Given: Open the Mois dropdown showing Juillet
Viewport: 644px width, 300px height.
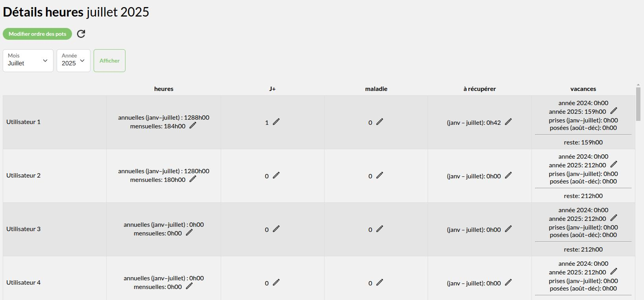Looking at the screenshot, I should [x=28, y=61].
